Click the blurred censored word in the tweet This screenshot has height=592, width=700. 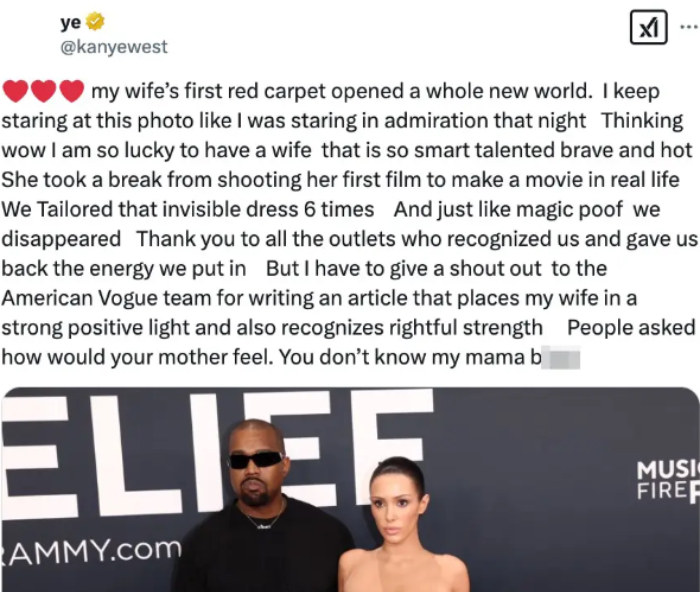coord(561,358)
